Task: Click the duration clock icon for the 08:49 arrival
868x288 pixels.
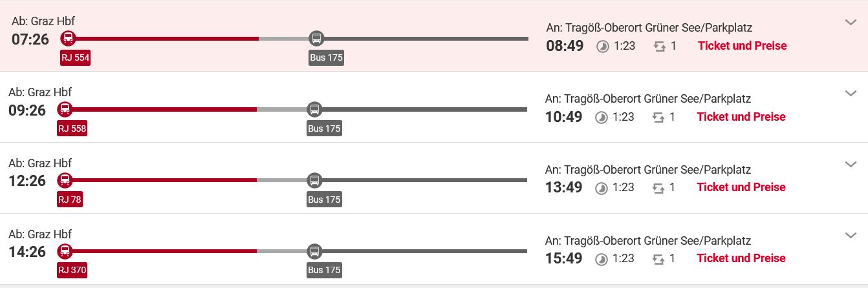Action: coord(603,46)
